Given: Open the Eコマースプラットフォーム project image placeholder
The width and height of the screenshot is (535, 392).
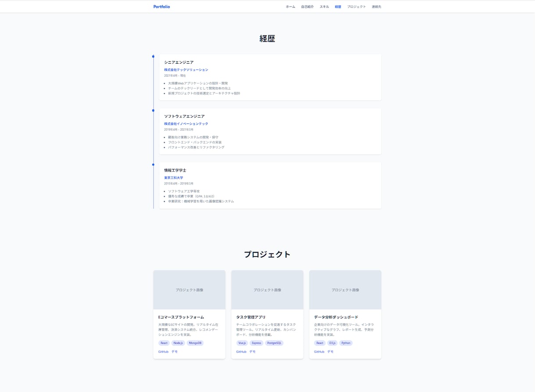Looking at the screenshot, I should point(189,290).
